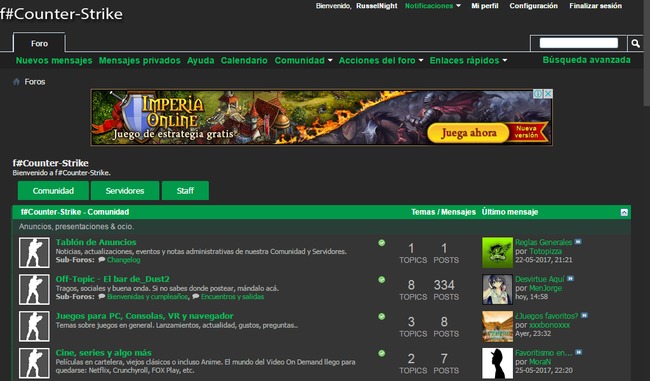
Task: Click Juegos para PC forum status icon
Action: (34, 326)
